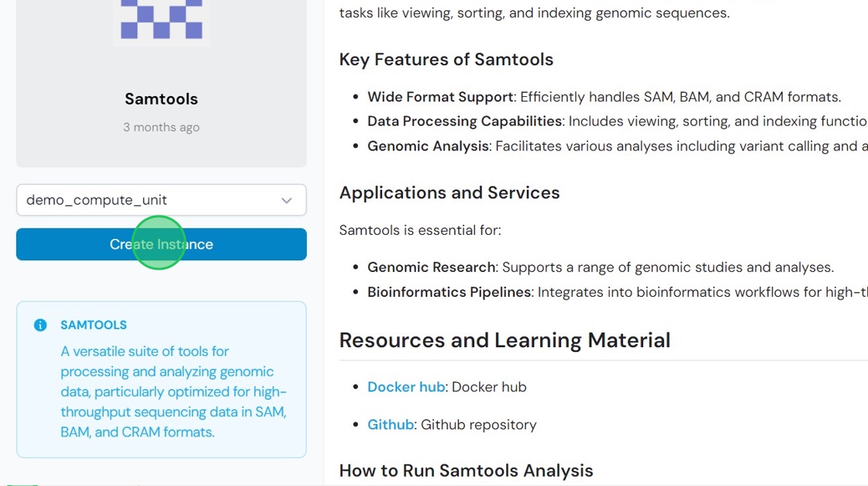
Task: Click the blue info icon beside SAMTOOLS
Action: tap(40, 325)
